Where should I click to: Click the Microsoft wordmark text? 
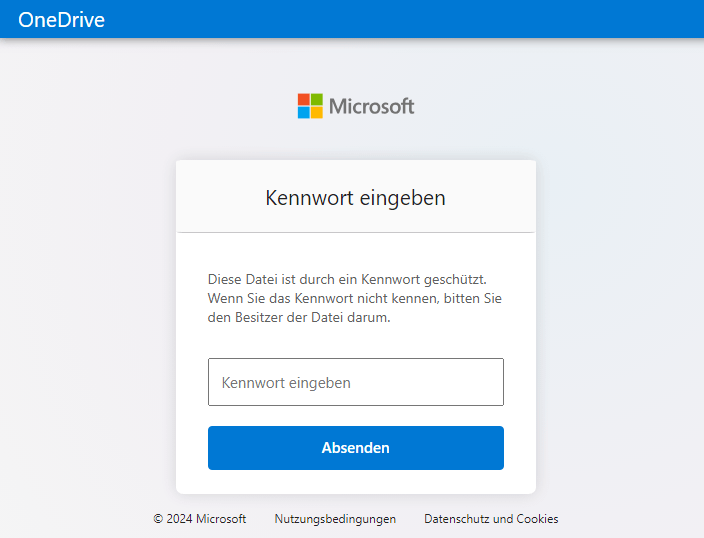point(372,106)
